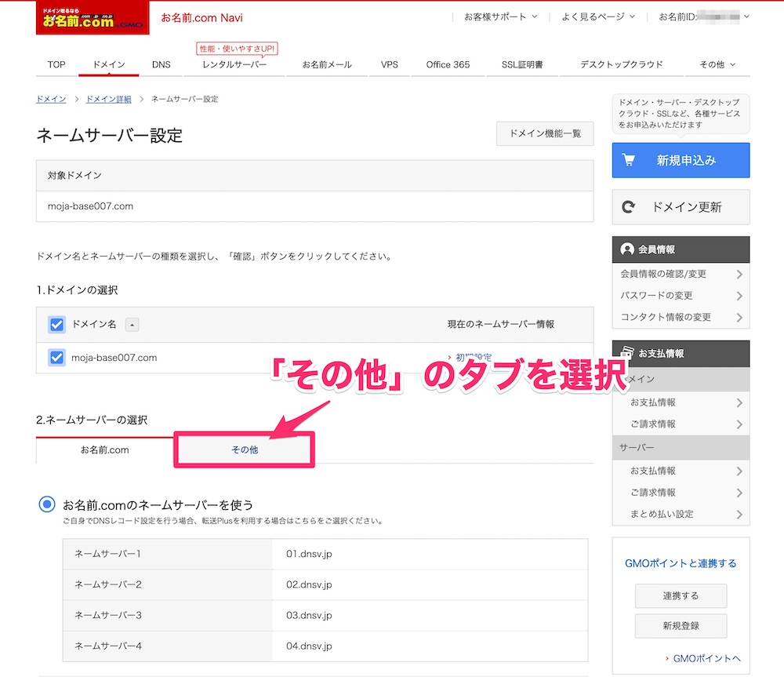Click the 新規申込み button
The image size is (784, 677).
[681, 160]
